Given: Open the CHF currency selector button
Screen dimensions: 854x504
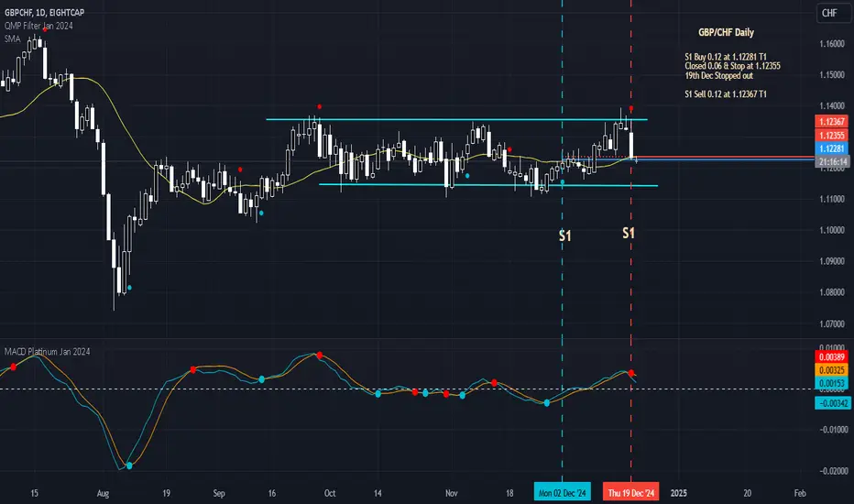Looking at the screenshot, I should [x=832, y=13].
